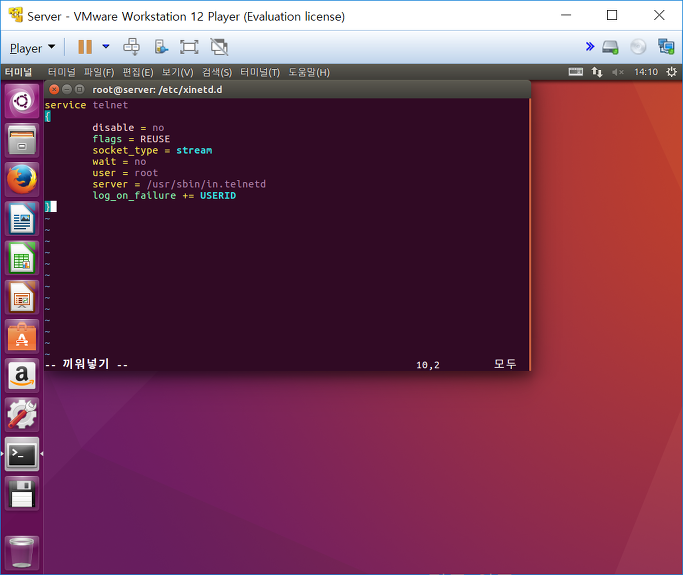This screenshot has width=683, height=575.
Task: Pause the virtual machine
Action: click(x=85, y=47)
